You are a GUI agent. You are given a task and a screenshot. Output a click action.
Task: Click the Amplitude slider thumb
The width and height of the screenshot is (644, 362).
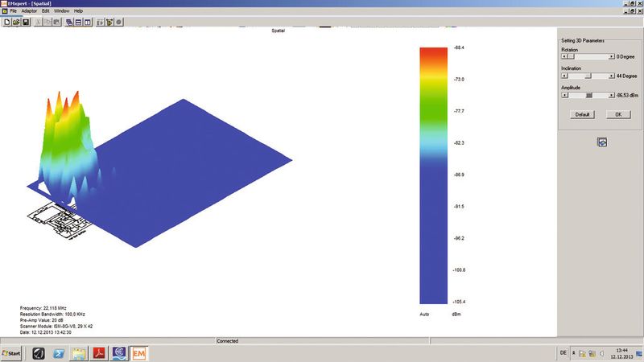[x=589, y=95]
